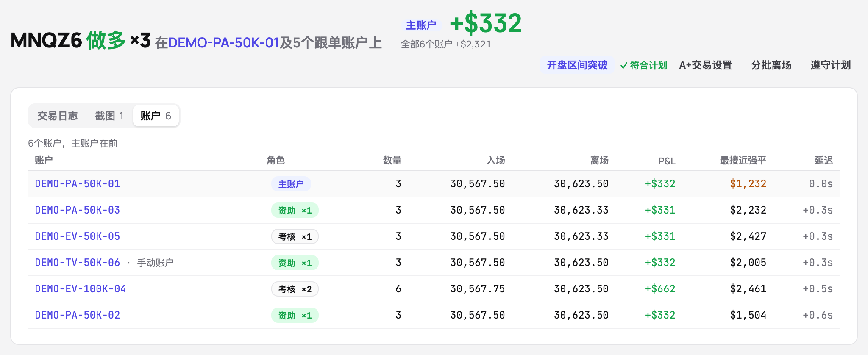Click the 手动账户 label
Screen dimensions: 868x355
click(x=156, y=263)
